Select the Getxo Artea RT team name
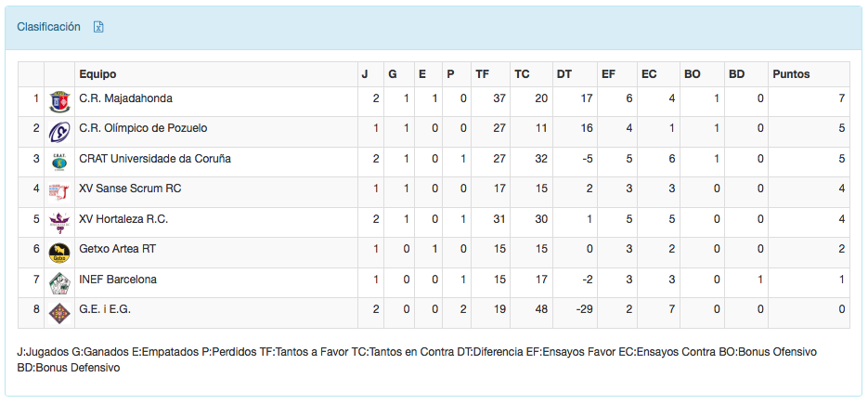Viewport: 868px width, 404px height. coord(117,249)
